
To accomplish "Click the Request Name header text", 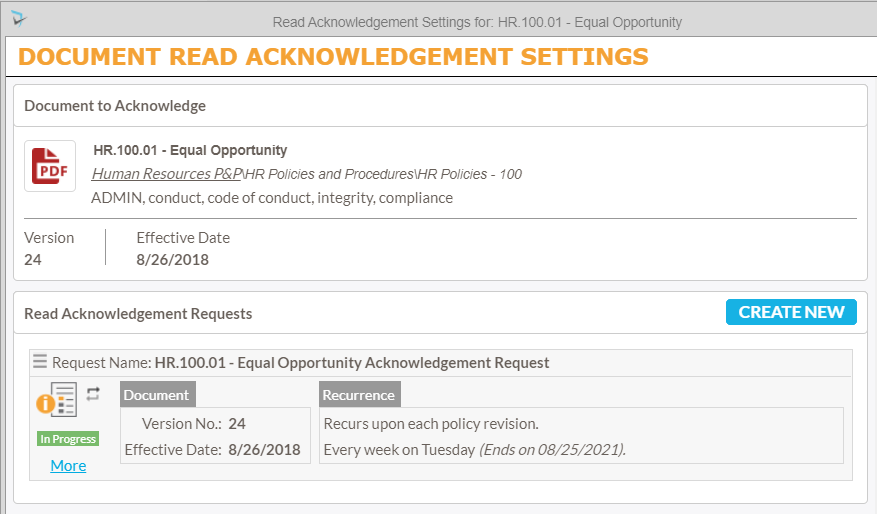I will pos(351,363).
